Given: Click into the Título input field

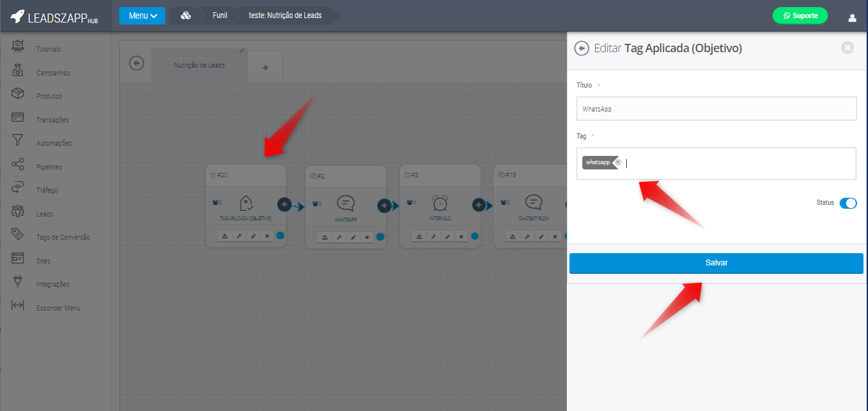Looking at the screenshot, I should 716,109.
